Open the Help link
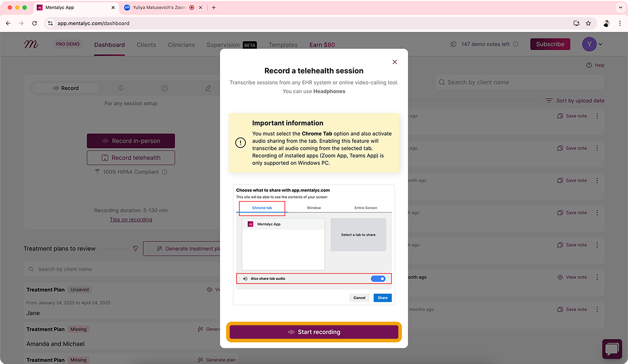 [x=595, y=65]
